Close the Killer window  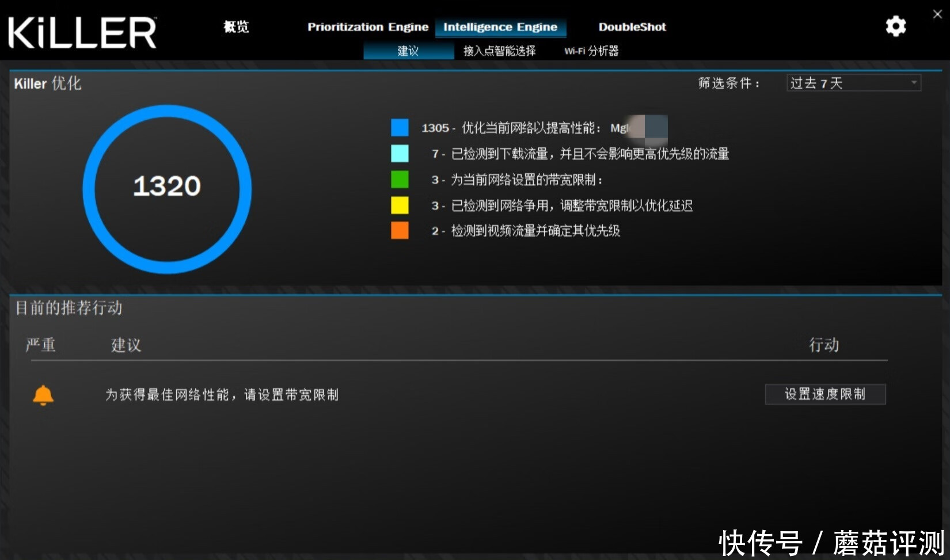937,14
